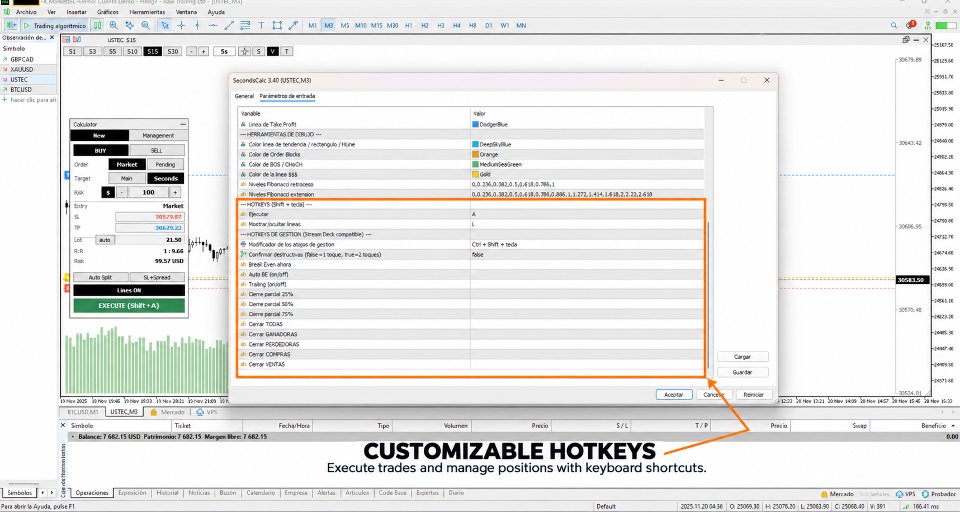Switch to the General tab in the SecondsCalc dialog
The height and width of the screenshot is (512, 960).
tap(244, 96)
